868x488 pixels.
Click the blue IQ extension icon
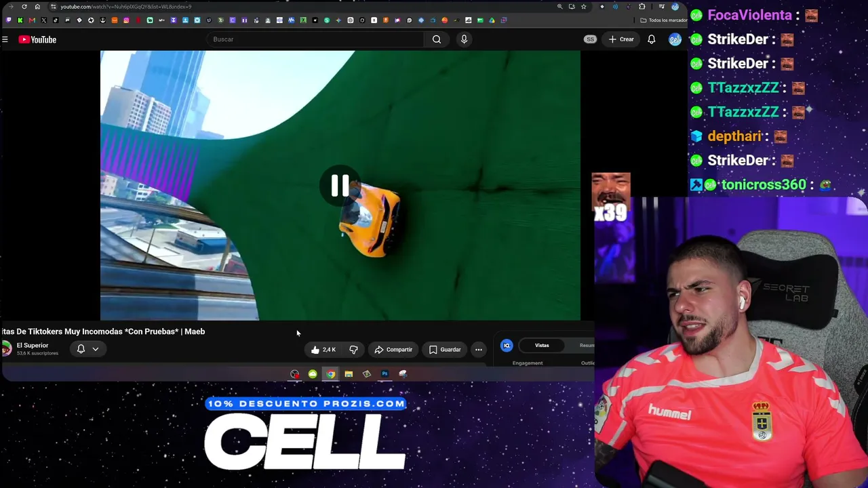click(x=507, y=346)
